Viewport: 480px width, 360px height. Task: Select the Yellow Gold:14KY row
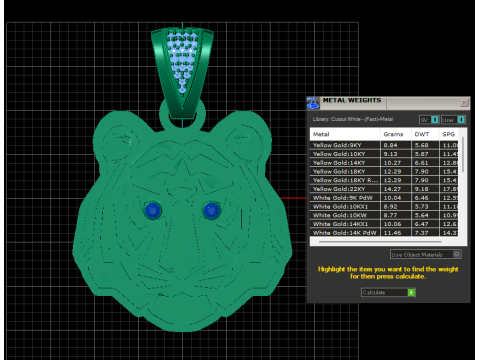[x=385, y=163]
